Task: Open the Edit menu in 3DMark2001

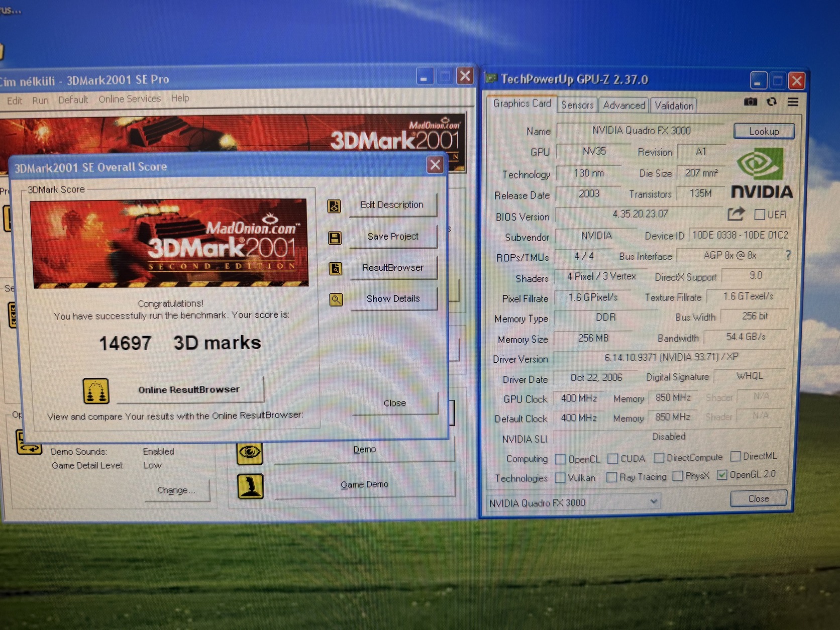Action: pyautogui.click(x=14, y=100)
